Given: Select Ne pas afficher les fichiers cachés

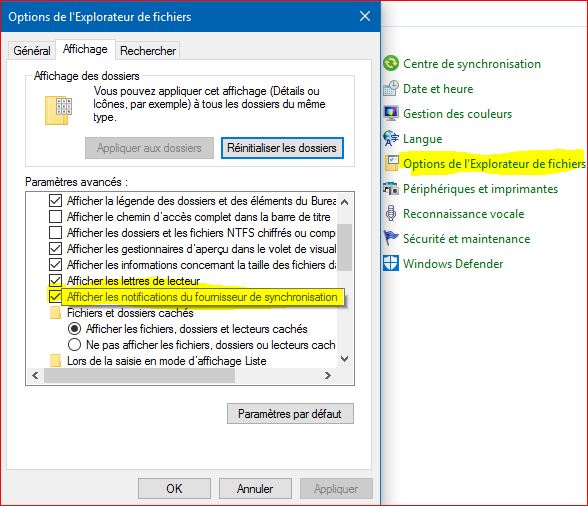Looking at the screenshot, I should (x=74, y=344).
